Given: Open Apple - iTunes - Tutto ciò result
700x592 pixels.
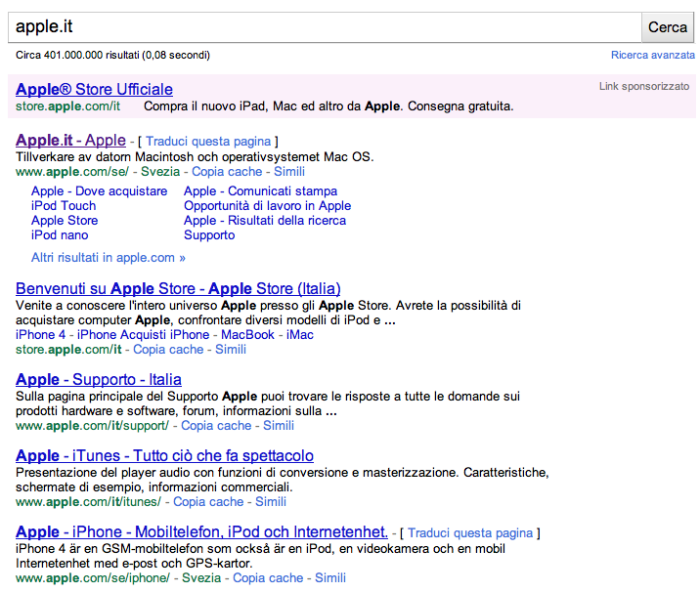Looking at the screenshot, I should pyautogui.click(x=164, y=456).
